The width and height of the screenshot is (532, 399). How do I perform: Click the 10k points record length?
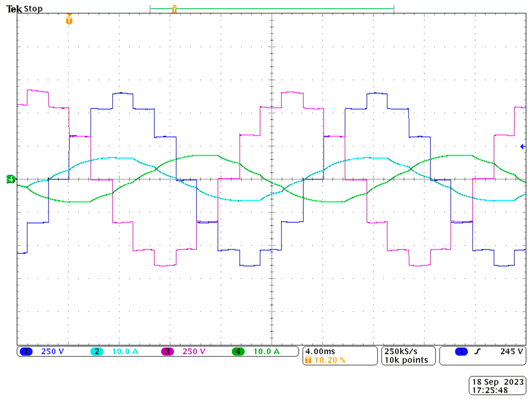coord(406,360)
